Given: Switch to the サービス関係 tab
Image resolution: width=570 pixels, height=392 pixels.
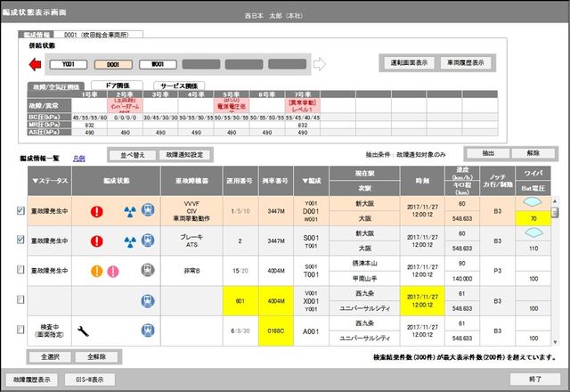Looking at the screenshot, I should (179, 86).
